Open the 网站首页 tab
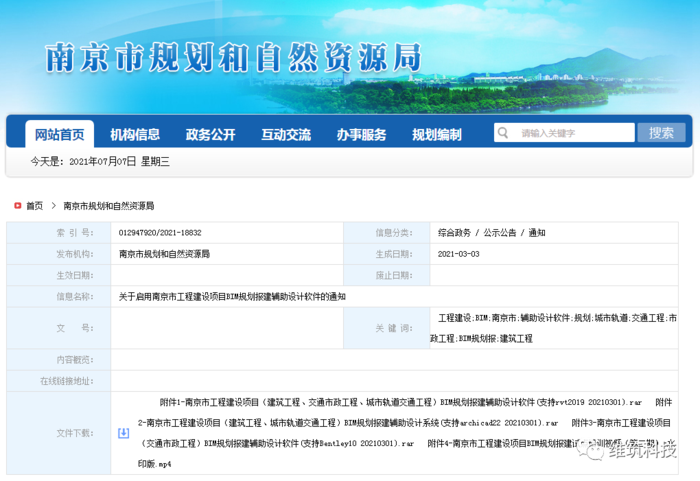700x481 pixels. tap(59, 134)
